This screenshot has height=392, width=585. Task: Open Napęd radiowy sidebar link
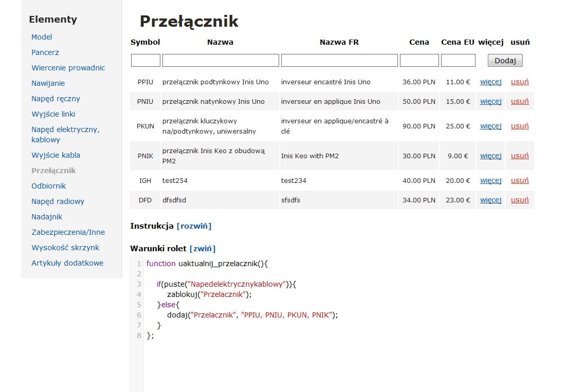click(58, 201)
